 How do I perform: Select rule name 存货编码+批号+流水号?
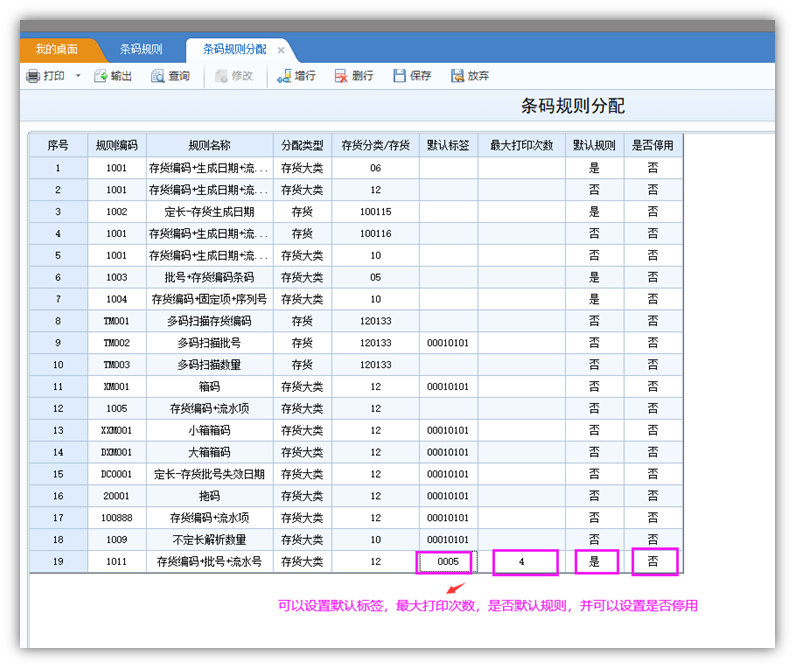pyautogui.click(x=209, y=562)
